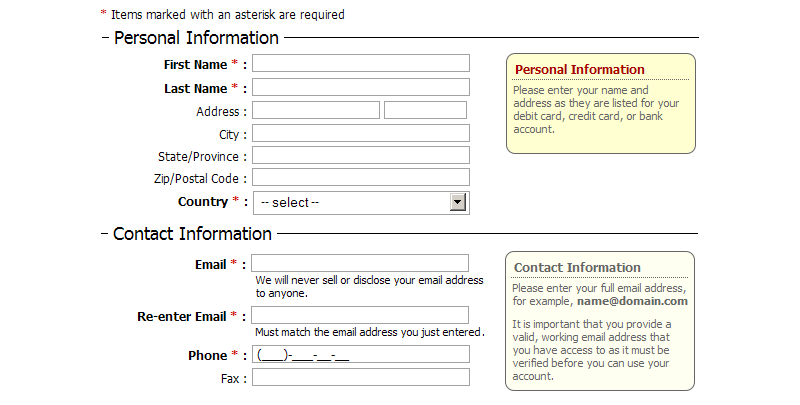Open the Country select dropdown
This screenshot has height=405, width=800.
(350, 203)
